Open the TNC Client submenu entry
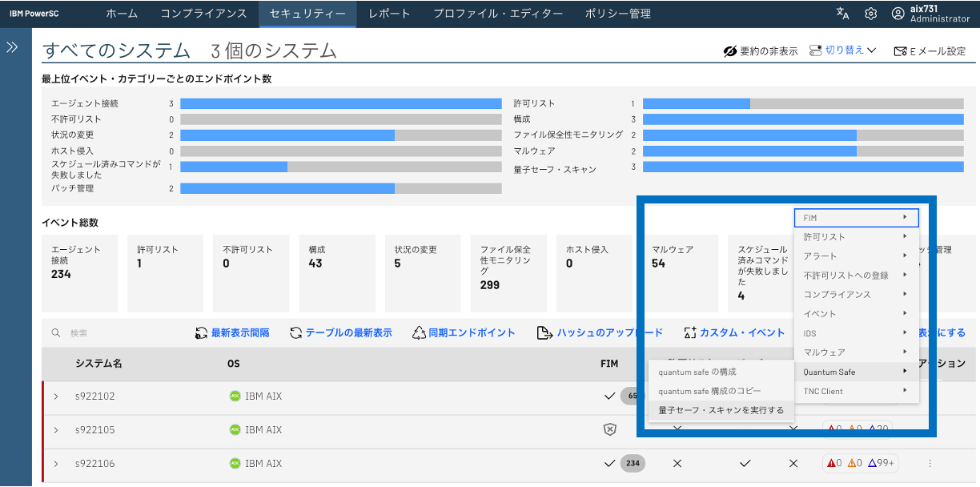980x487 pixels. (x=856, y=391)
